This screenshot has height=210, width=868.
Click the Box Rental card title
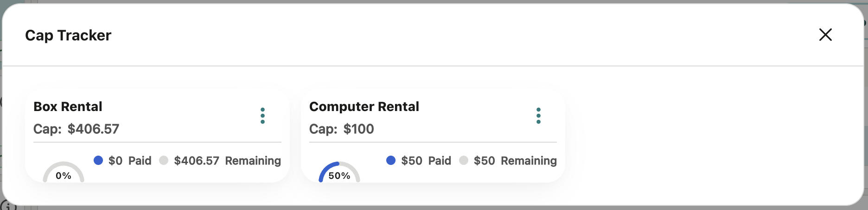coord(68,106)
